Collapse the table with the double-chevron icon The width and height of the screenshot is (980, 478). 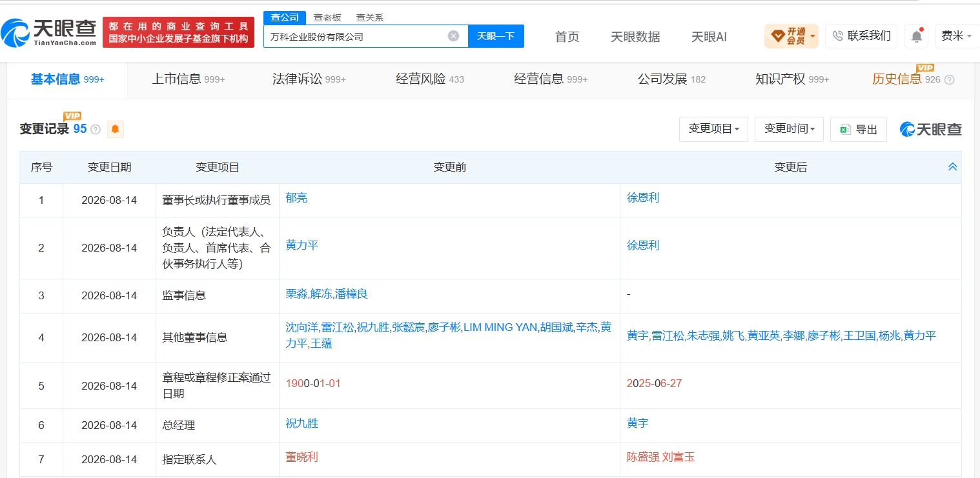(952, 167)
